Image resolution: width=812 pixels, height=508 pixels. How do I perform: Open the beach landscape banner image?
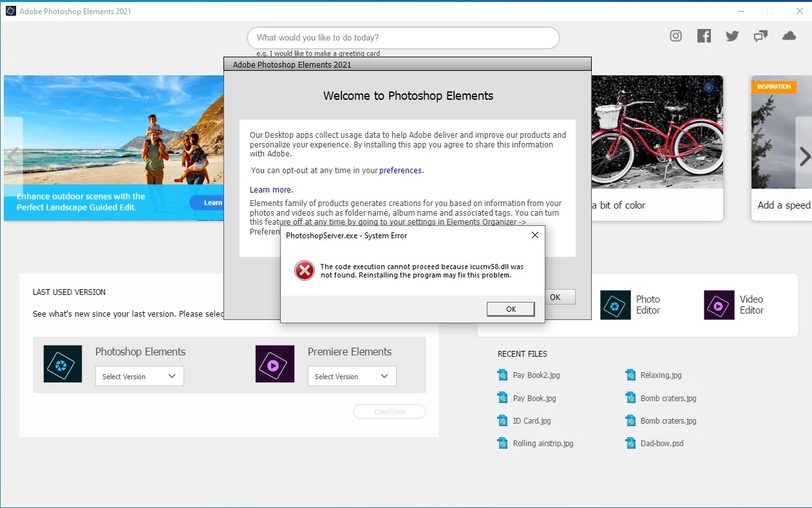[114, 148]
